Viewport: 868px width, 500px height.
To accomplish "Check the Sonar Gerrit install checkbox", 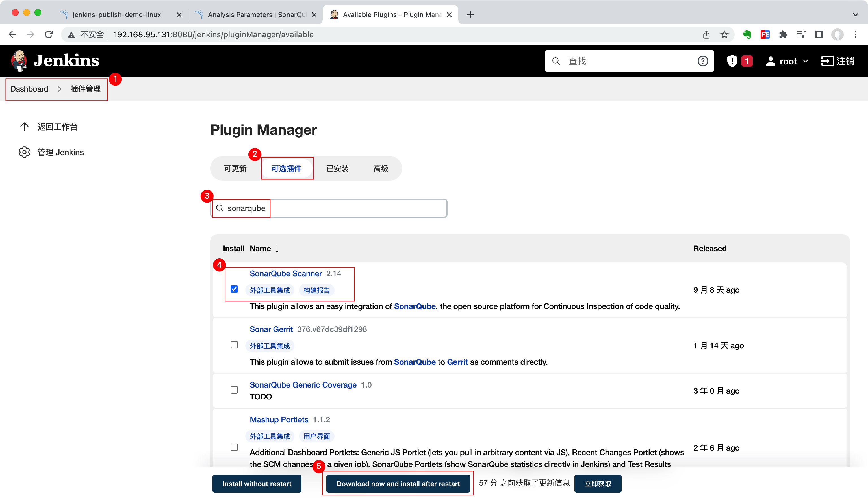I will click(x=234, y=345).
